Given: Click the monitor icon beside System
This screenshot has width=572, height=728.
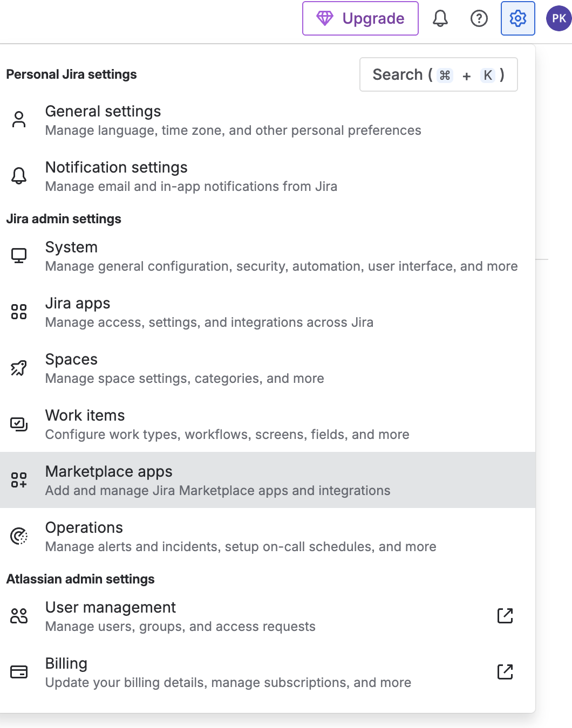Looking at the screenshot, I should point(19,256).
